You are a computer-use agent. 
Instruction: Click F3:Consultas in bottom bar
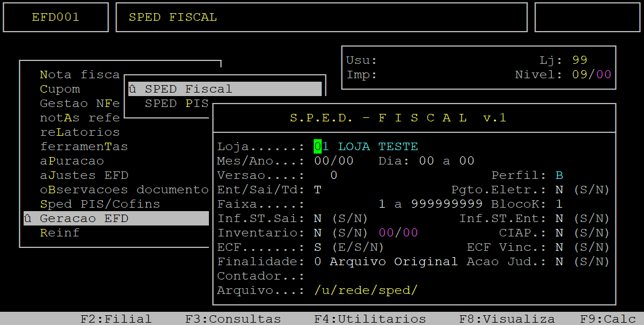point(233,319)
